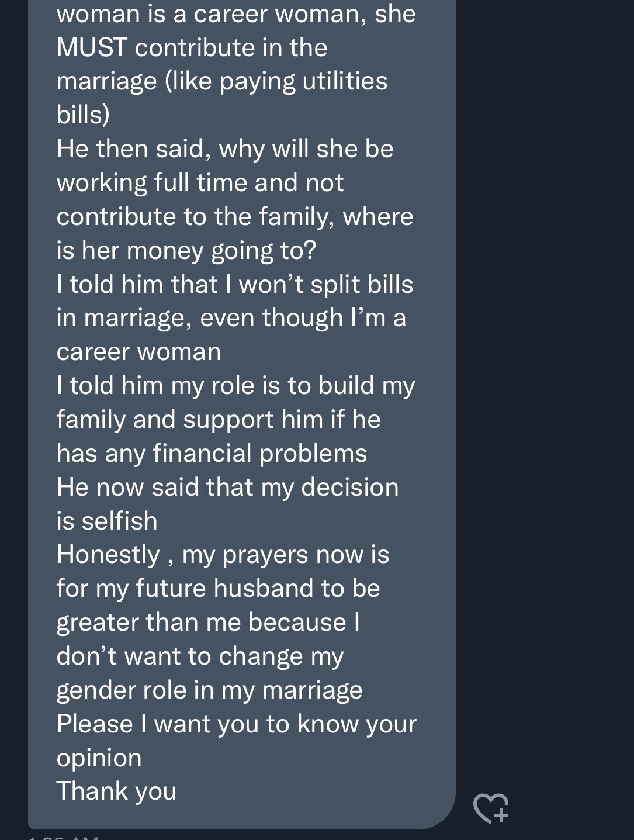Tap the line "I told him that I won't split bills"
634x840 pixels.
click(235, 285)
